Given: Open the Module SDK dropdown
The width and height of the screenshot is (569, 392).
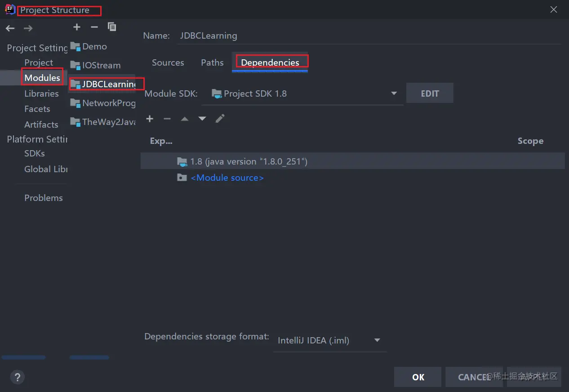Looking at the screenshot, I should 394,94.
